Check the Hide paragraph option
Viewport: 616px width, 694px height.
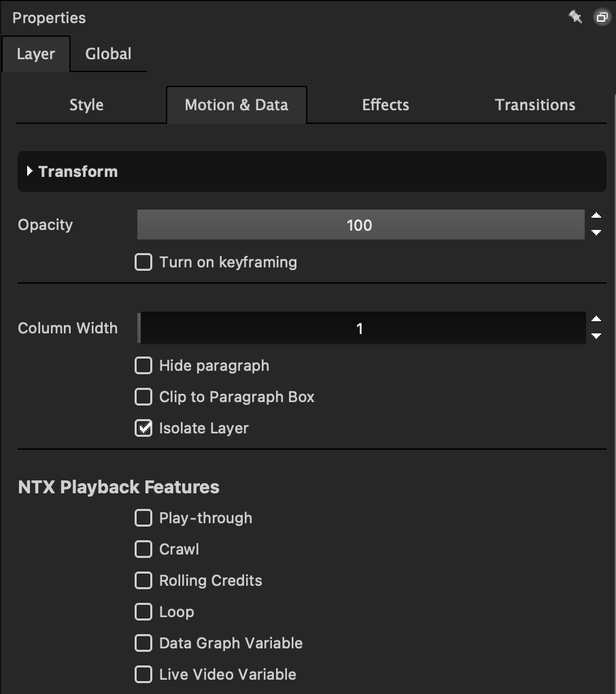click(143, 365)
